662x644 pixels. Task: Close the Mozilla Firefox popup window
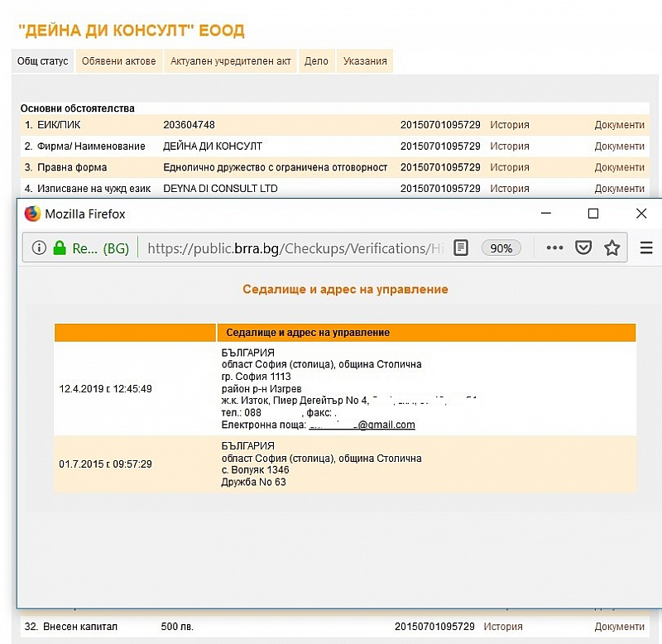tap(641, 214)
